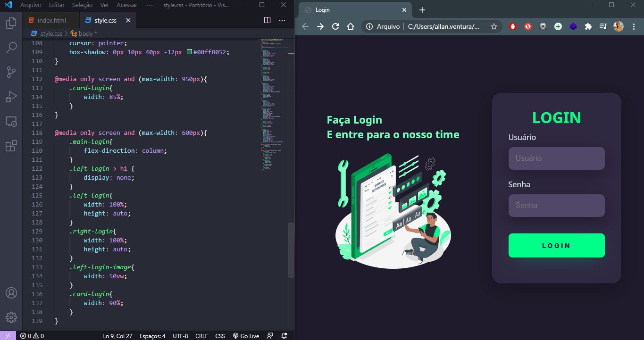Open feedback icon in status bar
The height and width of the screenshot is (340, 644).
(270, 336)
